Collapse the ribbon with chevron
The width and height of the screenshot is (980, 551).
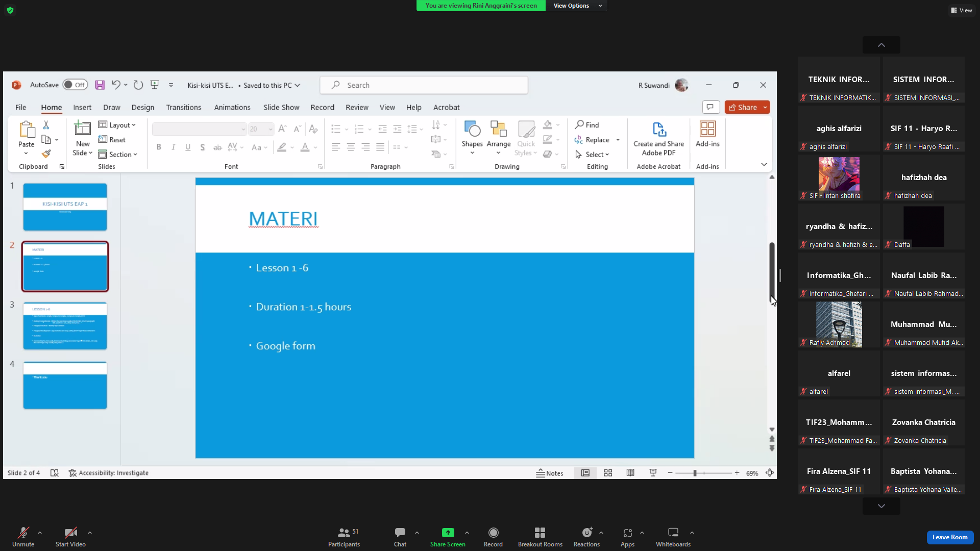point(764,164)
